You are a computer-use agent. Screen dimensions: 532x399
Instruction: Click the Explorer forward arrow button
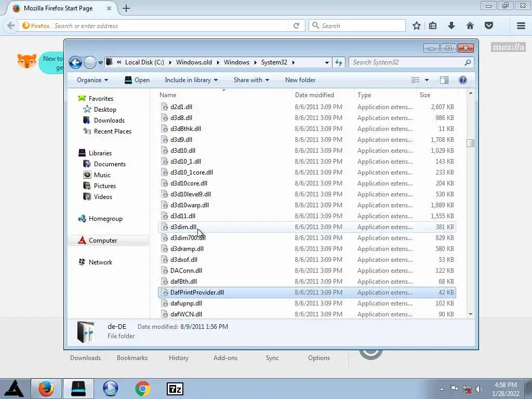click(x=90, y=62)
